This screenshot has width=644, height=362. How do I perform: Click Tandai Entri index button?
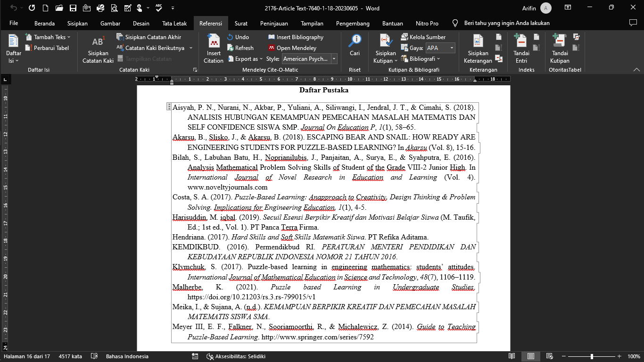tap(521, 49)
